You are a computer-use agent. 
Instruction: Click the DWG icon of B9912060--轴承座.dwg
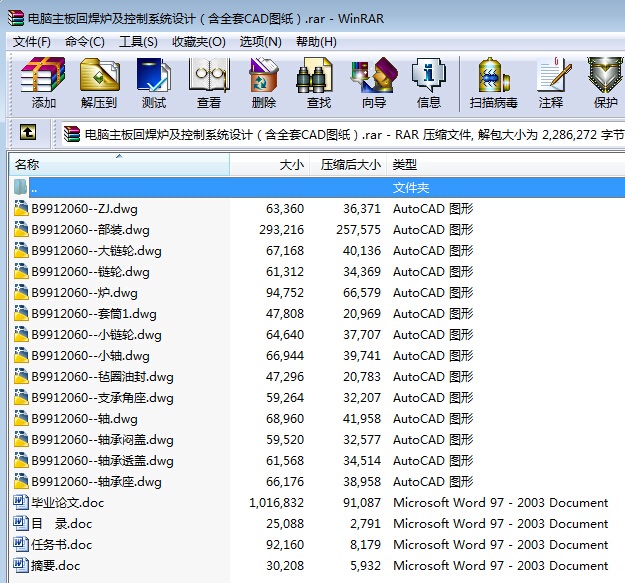coord(21,481)
